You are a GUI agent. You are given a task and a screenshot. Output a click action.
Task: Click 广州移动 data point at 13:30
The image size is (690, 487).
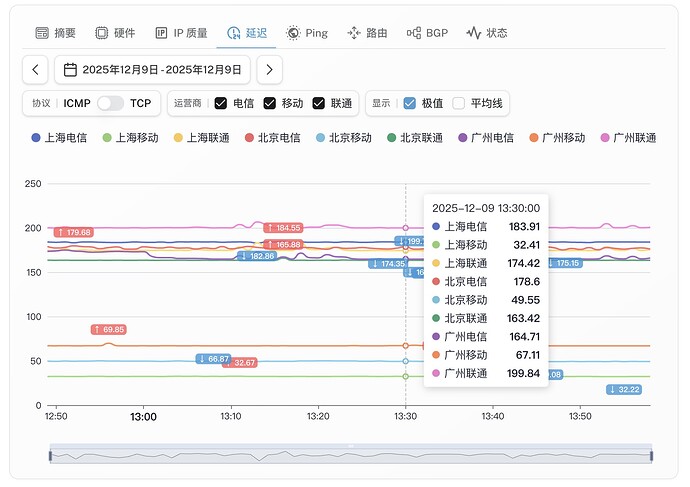pyautogui.click(x=406, y=346)
